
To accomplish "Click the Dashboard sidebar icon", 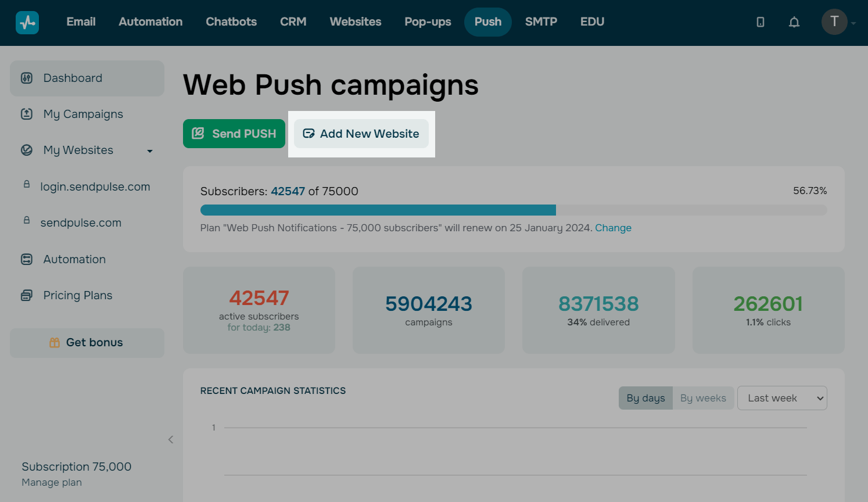I will (27, 78).
